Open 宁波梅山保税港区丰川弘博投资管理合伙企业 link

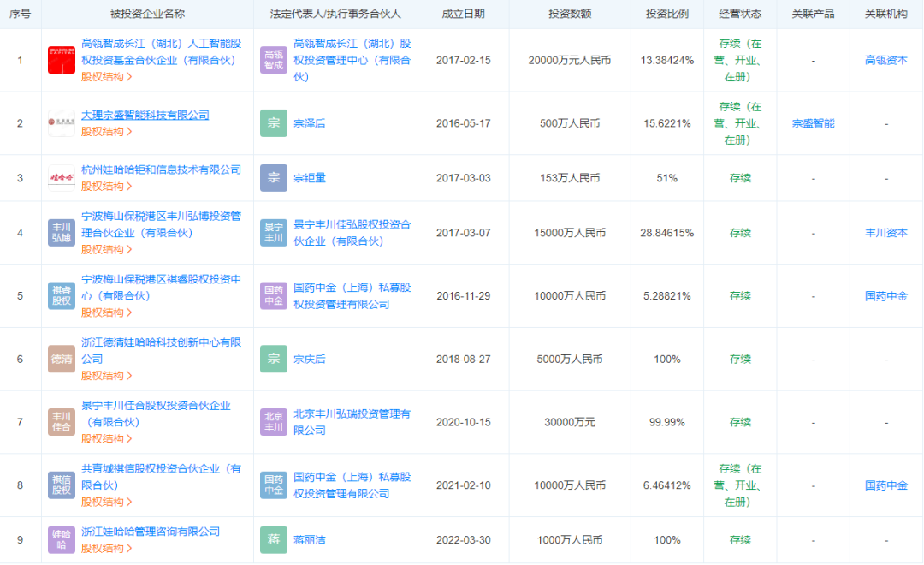click(161, 224)
